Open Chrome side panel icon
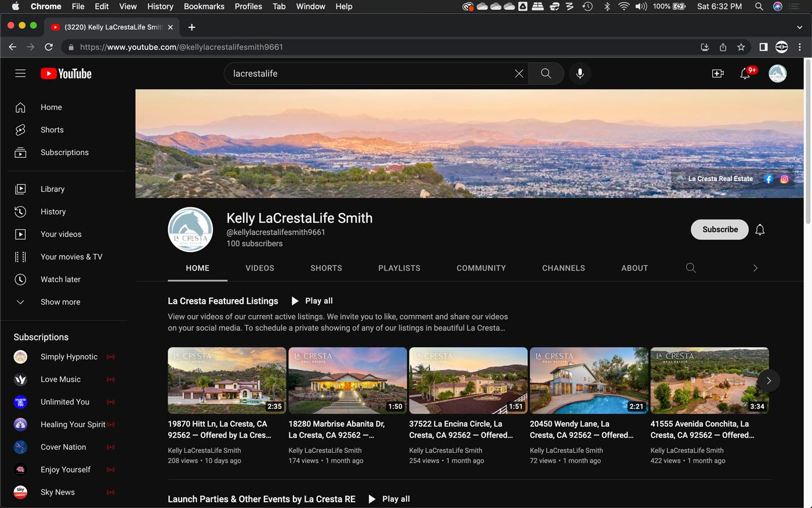 763,47
